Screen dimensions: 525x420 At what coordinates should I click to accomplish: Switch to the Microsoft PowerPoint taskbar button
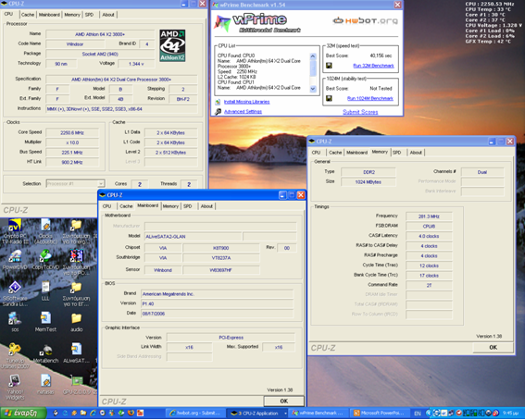379,414
